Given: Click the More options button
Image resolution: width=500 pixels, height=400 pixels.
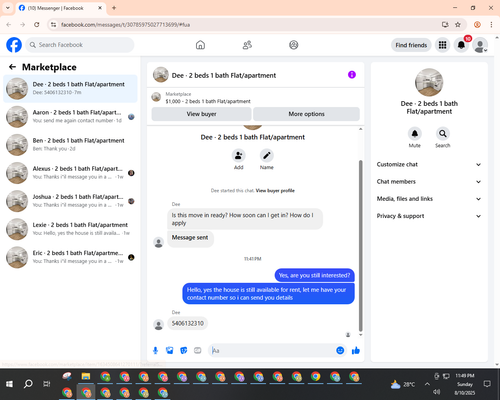Looking at the screenshot, I should coord(306,114).
